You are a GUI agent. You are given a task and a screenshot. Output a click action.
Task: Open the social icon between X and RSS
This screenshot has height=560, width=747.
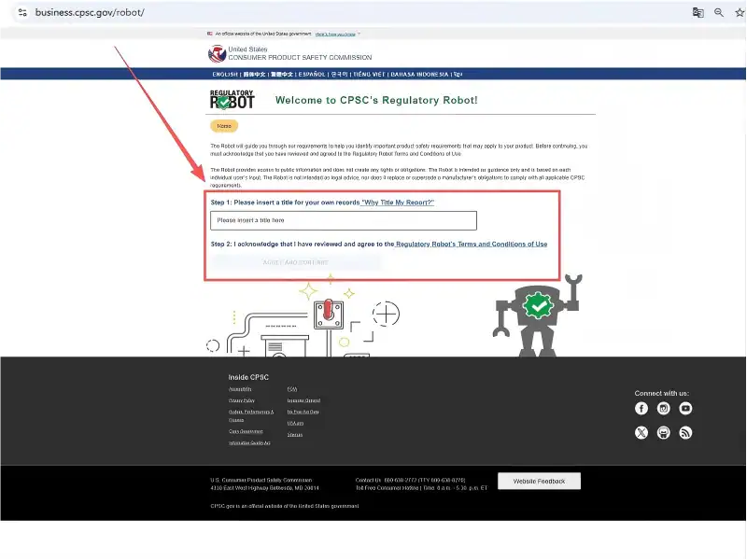click(664, 433)
